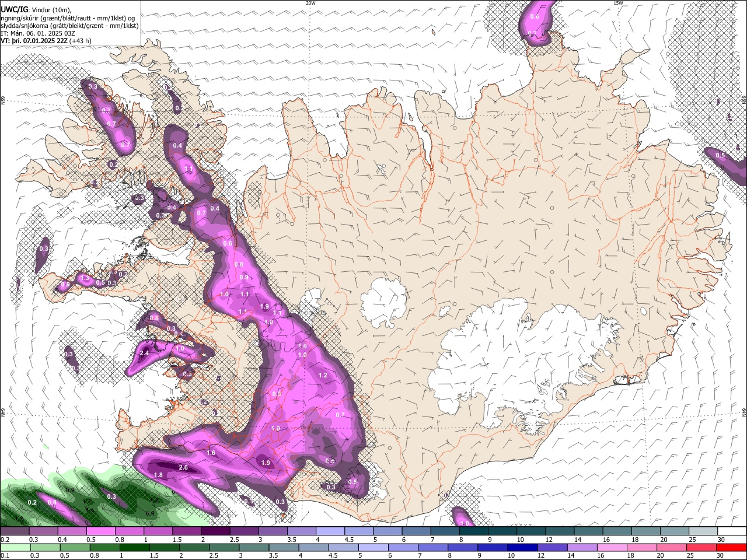Click the white swatch after 30 in top legend row
The image size is (747, 560).
pyautogui.click(x=732, y=531)
